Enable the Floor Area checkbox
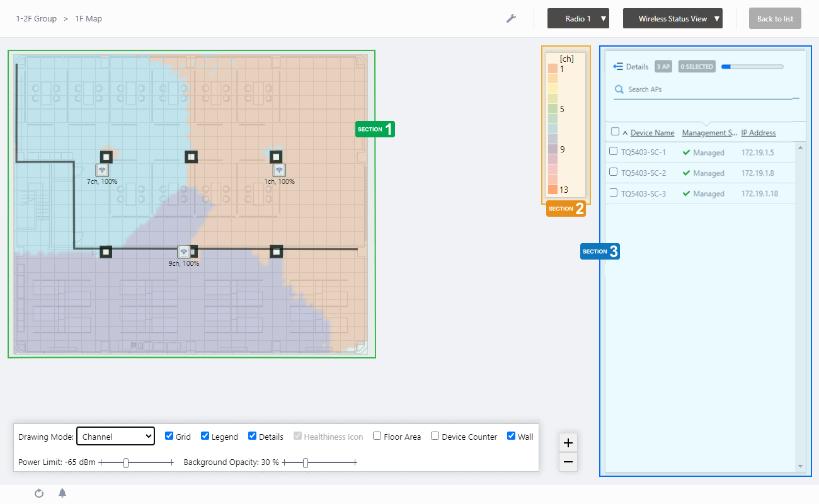The height and width of the screenshot is (504, 819). point(377,436)
